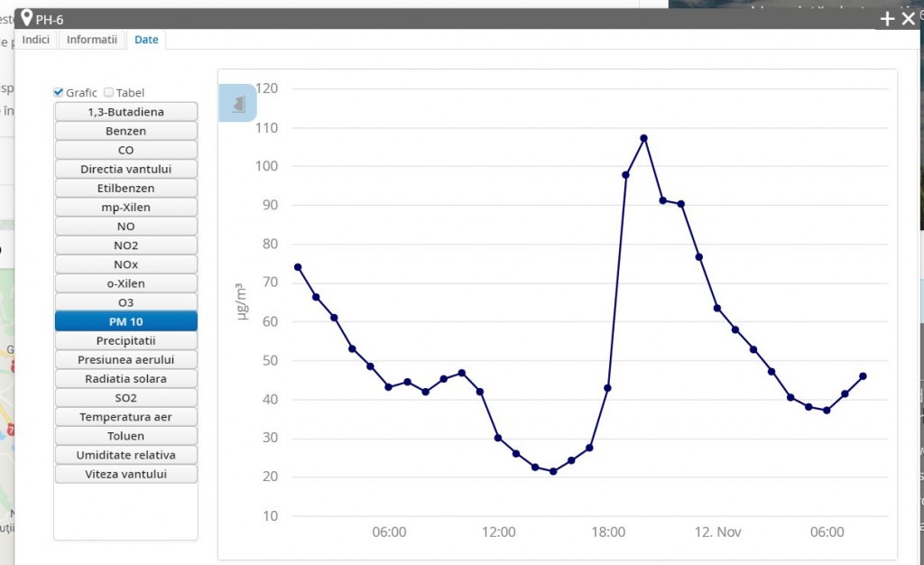Image resolution: width=924 pixels, height=565 pixels.
Task: Click the location pin icon beside PH-6
Action: coord(26,18)
